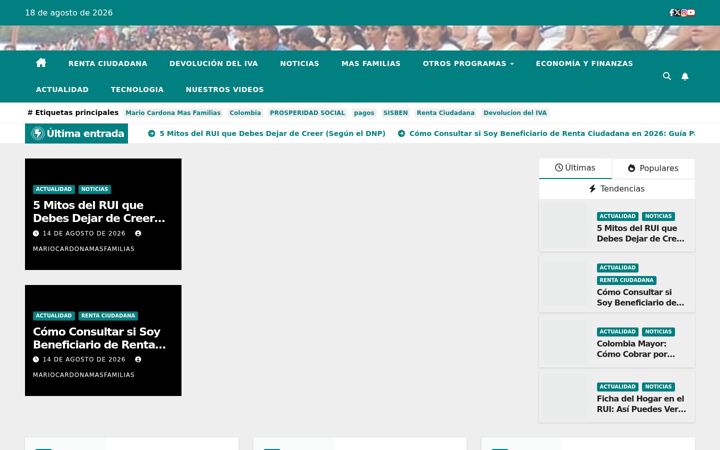Open Mas Familias menu item

371,63
